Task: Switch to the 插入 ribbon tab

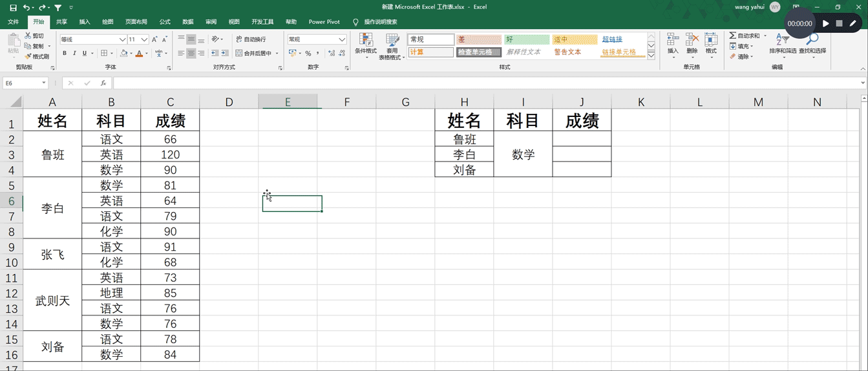Action: point(85,22)
